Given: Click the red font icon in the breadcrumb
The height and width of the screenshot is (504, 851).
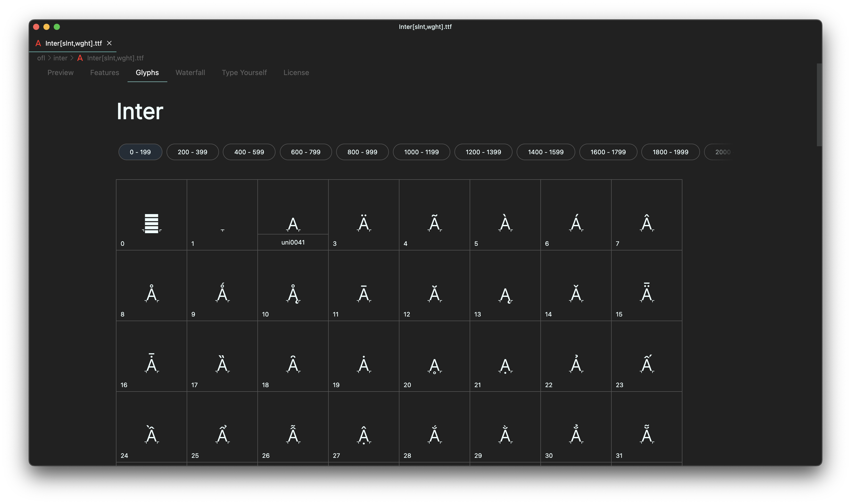Looking at the screenshot, I should [80, 58].
